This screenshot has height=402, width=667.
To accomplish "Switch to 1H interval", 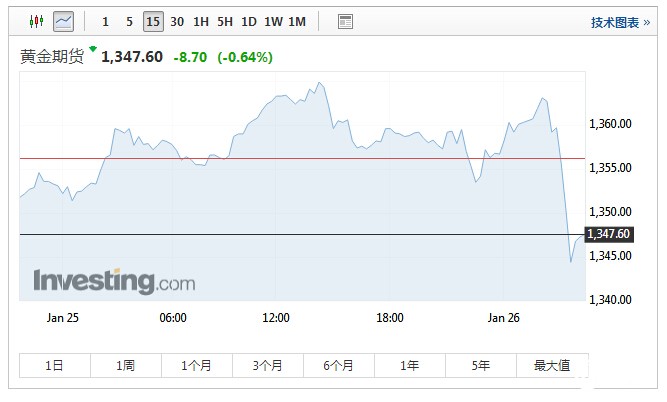I will coord(201,21).
